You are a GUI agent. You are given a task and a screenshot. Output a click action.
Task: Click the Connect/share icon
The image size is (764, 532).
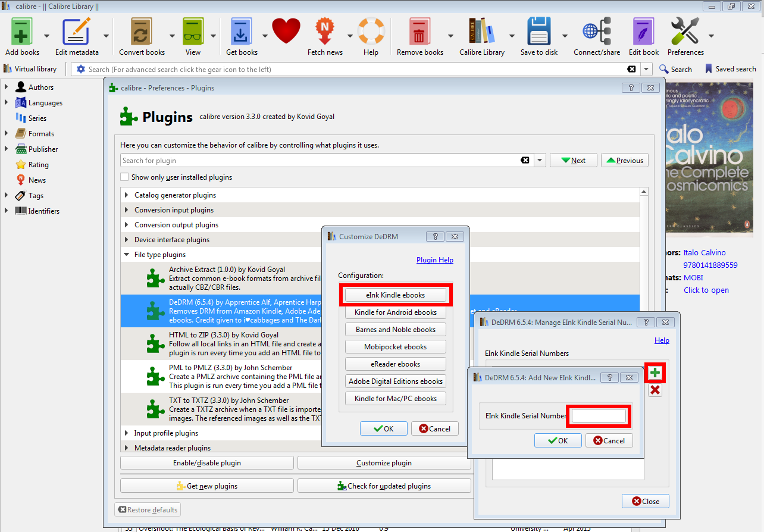596,32
